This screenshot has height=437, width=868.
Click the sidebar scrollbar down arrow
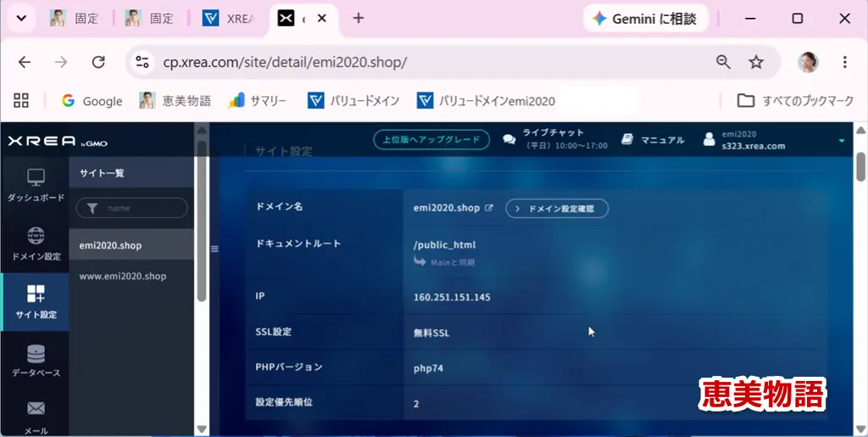pyautogui.click(x=202, y=429)
